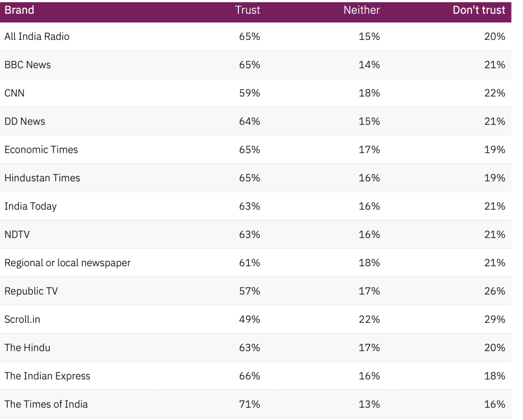Select India Today in the table
The height and width of the screenshot is (420, 523).
pyautogui.click(x=31, y=206)
